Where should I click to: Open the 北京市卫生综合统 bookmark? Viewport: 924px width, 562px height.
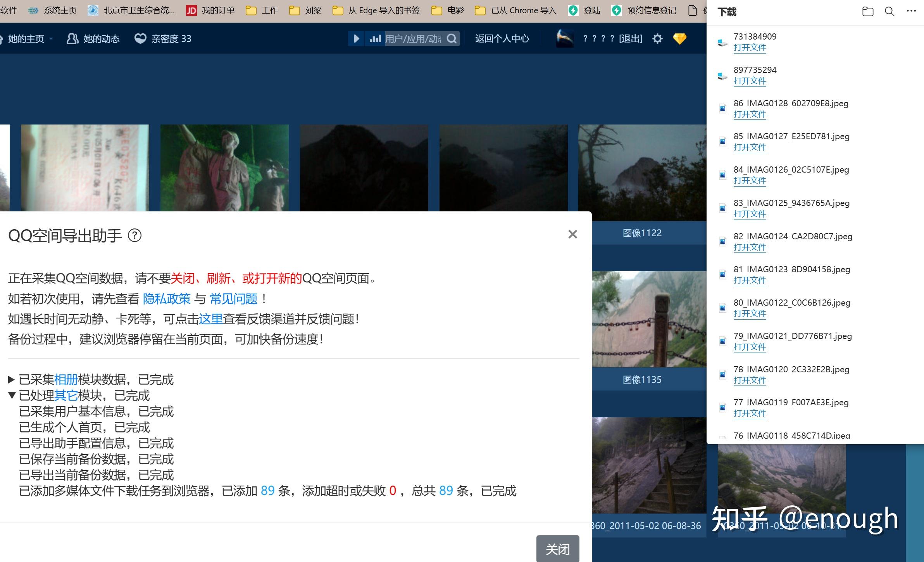pyautogui.click(x=131, y=10)
